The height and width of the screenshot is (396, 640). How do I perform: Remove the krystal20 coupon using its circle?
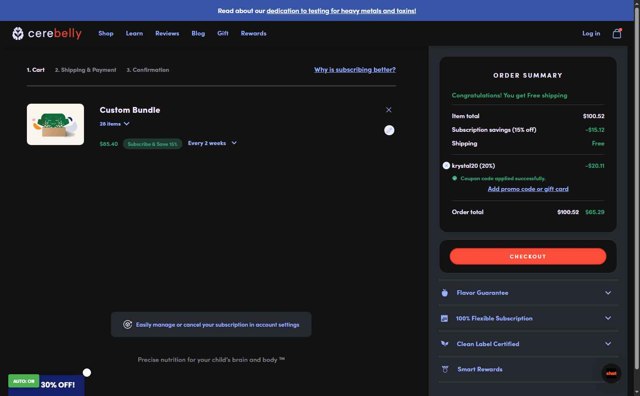coord(446,166)
